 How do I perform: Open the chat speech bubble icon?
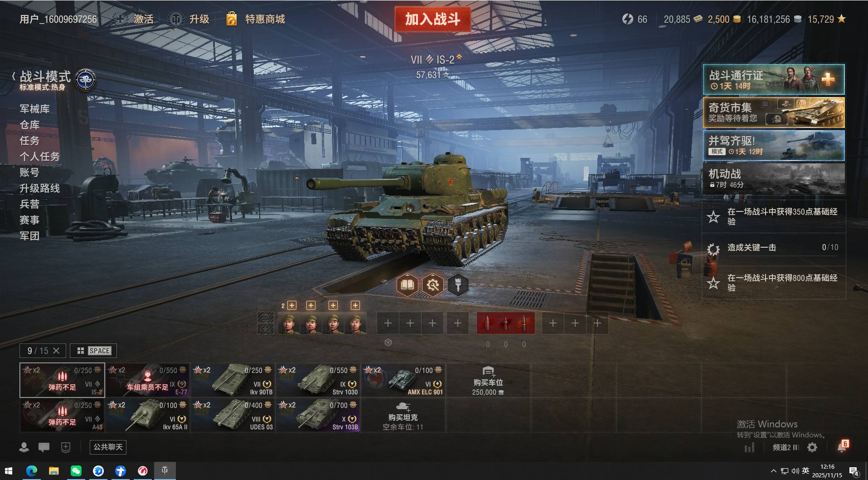(x=44, y=448)
